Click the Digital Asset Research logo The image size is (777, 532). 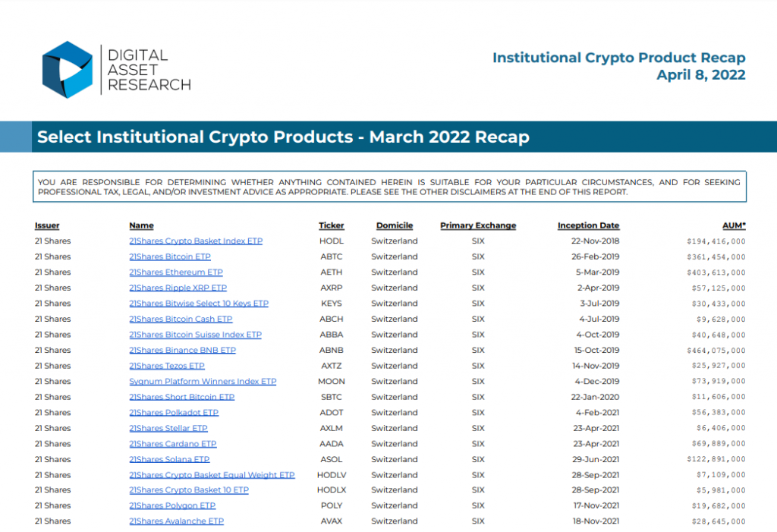point(116,69)
